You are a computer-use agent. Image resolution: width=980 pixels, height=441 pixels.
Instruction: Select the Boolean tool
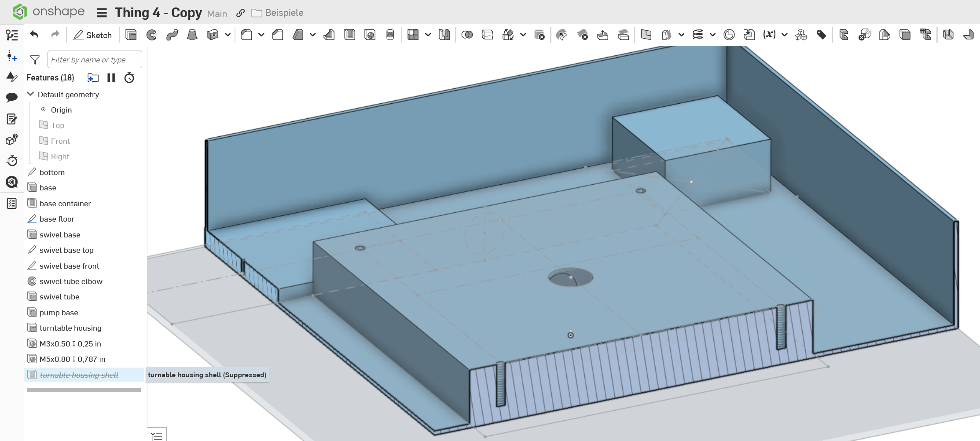[x=467, y=35]
